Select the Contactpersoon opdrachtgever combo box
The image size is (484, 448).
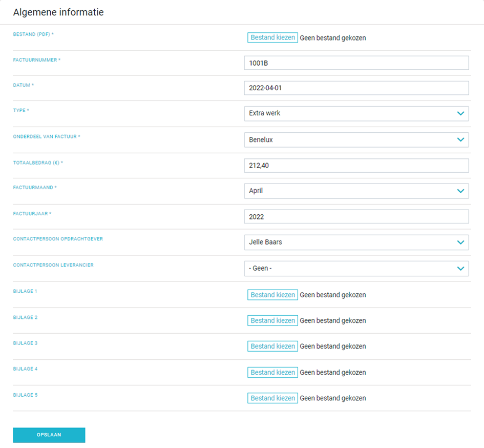click(356, 242)
